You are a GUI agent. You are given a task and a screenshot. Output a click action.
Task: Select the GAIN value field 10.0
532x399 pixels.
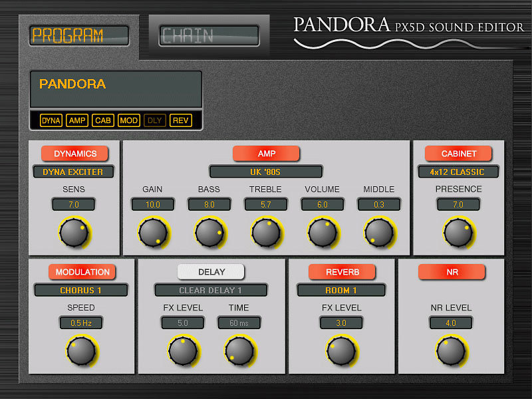click(153, 205)
